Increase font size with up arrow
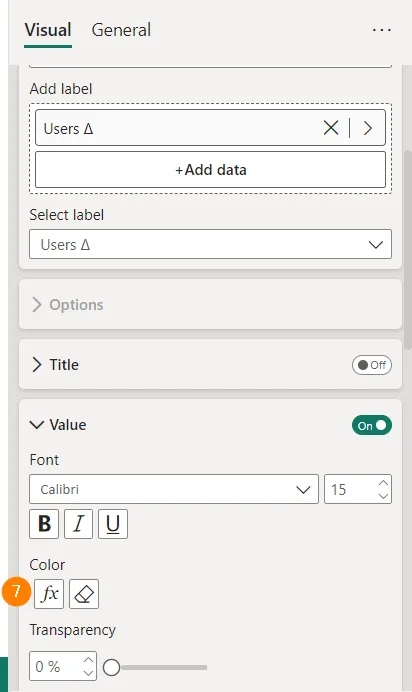The height and width of the screenshot is (692, 412). pyautogui.click(x=383, y=483)
